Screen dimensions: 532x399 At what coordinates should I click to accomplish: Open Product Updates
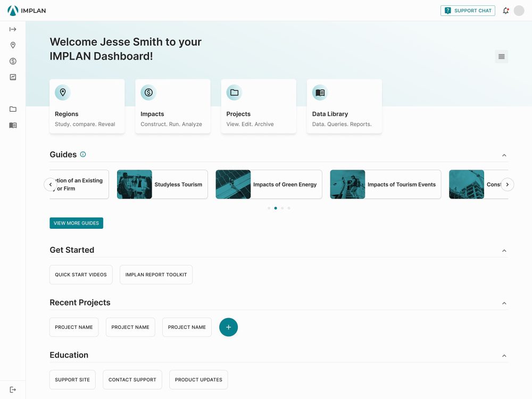198,380
